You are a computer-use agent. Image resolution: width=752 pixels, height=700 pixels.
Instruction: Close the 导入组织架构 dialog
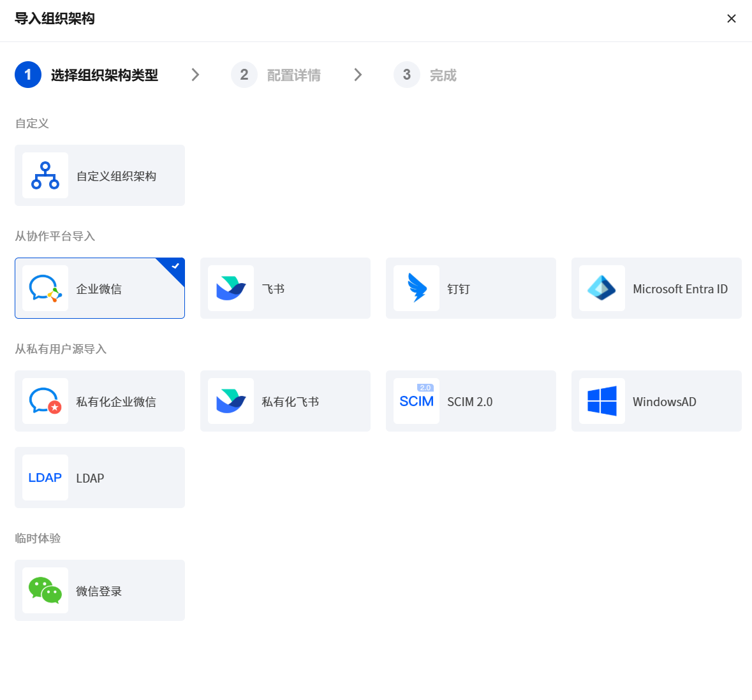tap(732, 18)
